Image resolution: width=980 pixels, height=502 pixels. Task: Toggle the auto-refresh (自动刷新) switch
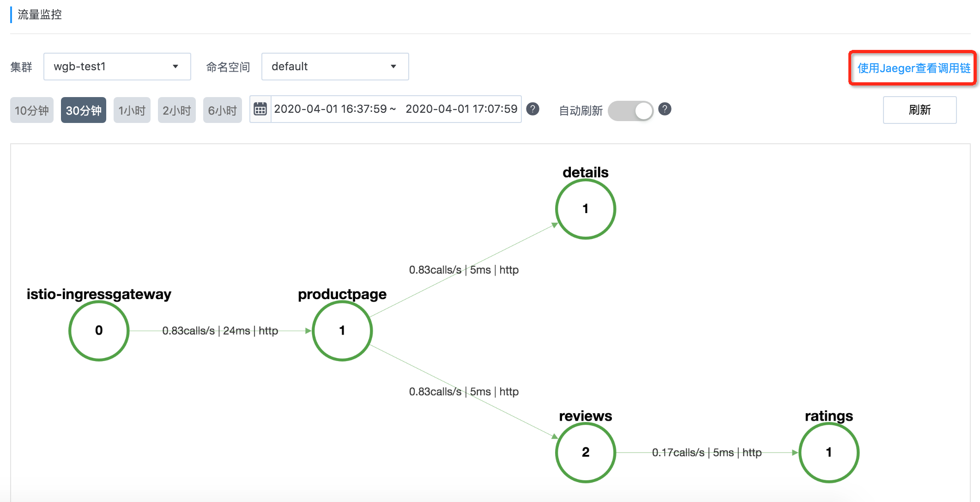pos(630,110)
